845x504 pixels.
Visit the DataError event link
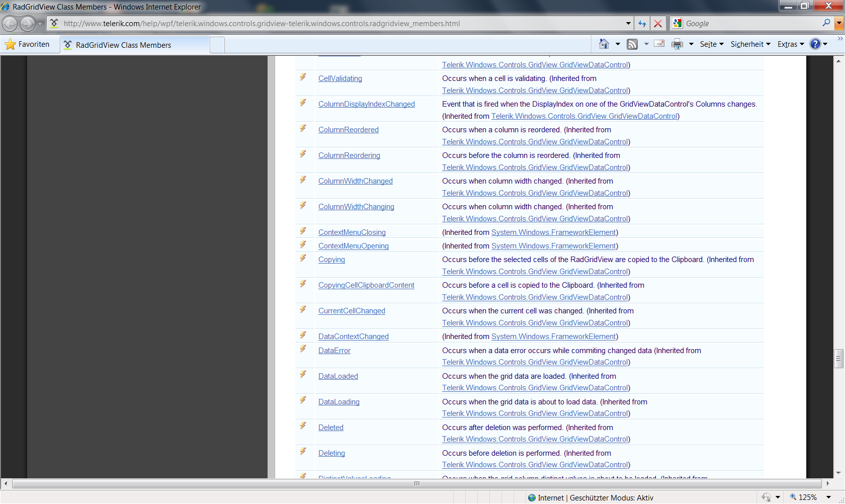coord(334,351)
